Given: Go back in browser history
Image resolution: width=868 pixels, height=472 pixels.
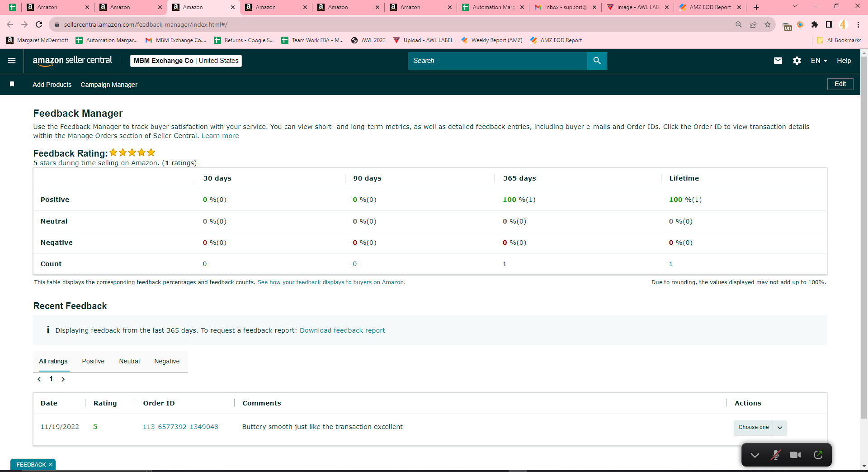Looking at the screenshot, I should click(x=10, y=24).
